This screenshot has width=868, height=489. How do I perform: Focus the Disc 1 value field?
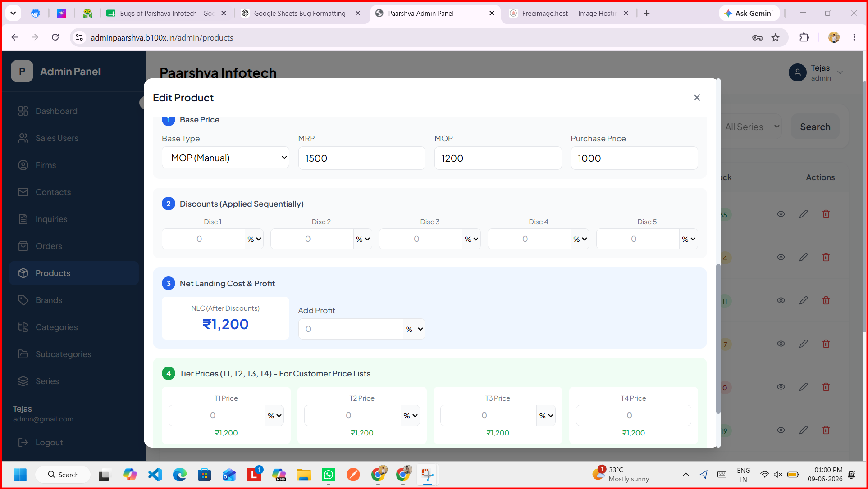point(203,239)
